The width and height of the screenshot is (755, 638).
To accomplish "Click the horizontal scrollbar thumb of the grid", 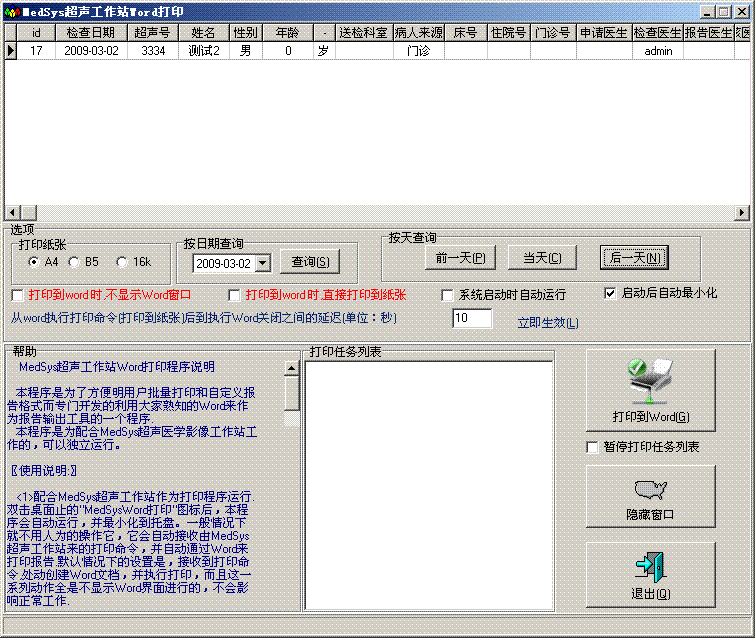I will [28, 212].
